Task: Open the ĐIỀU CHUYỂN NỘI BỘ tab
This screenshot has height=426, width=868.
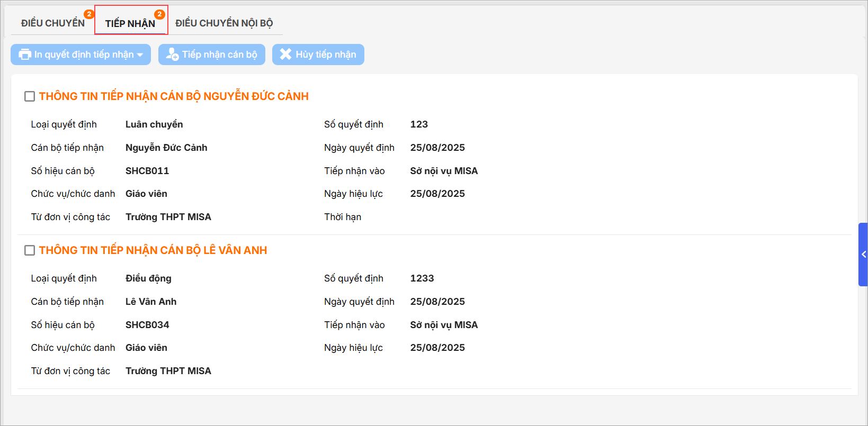Action: pyautogui.click(x=224, y=23)
